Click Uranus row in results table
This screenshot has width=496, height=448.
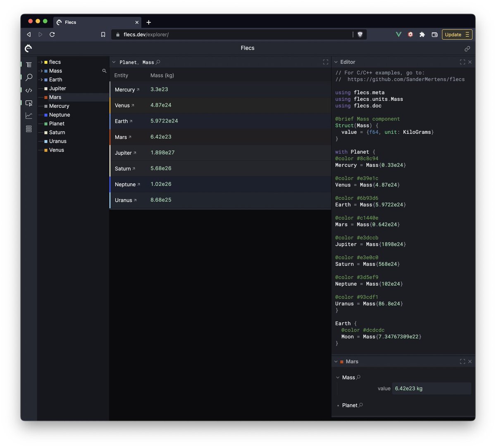[x=220, y=200]
